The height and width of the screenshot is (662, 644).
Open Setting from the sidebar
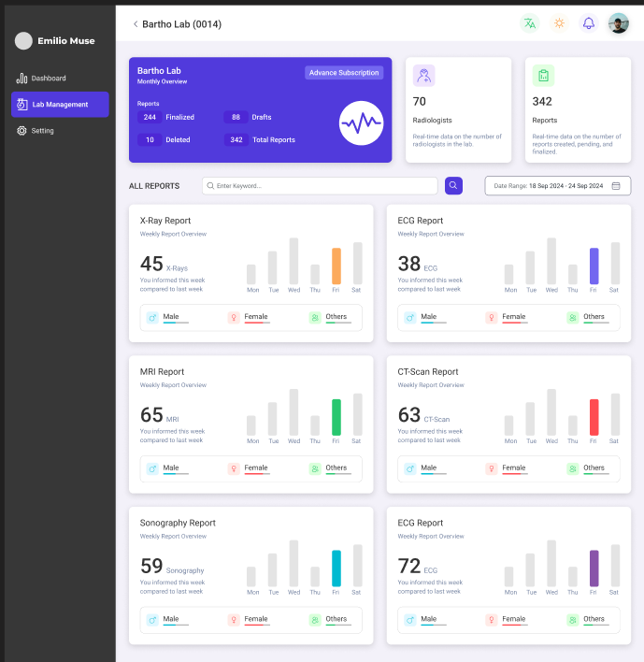coord(42,131)
